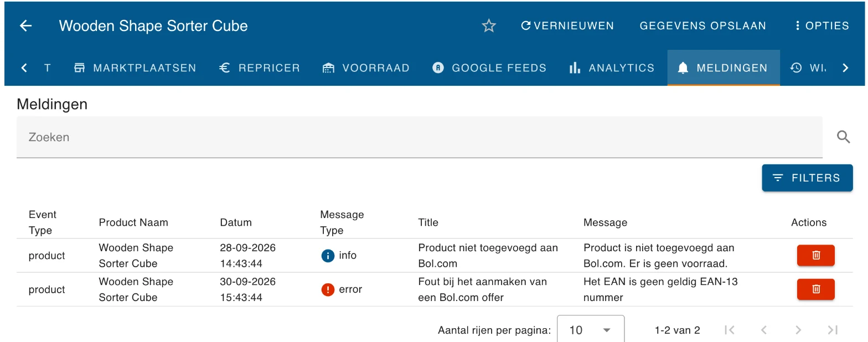Click the Product Naam column header
This screenshot has width=868, height=342.
133,222
